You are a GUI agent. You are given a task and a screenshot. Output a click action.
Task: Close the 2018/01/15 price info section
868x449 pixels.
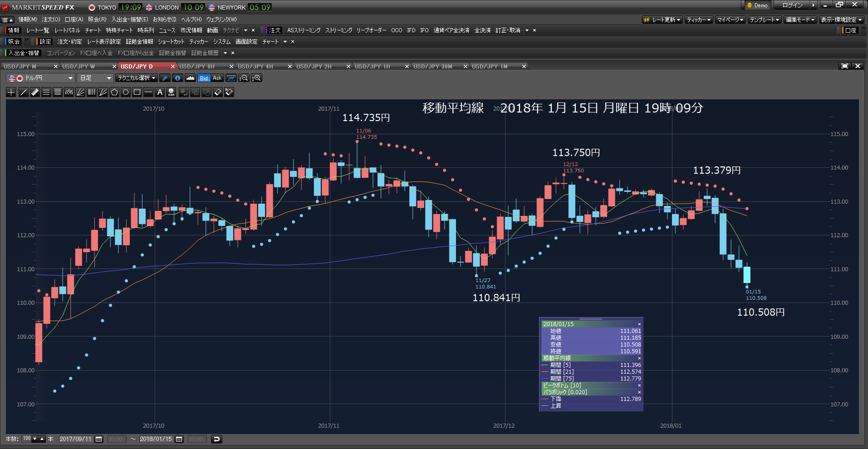[639, 324]
